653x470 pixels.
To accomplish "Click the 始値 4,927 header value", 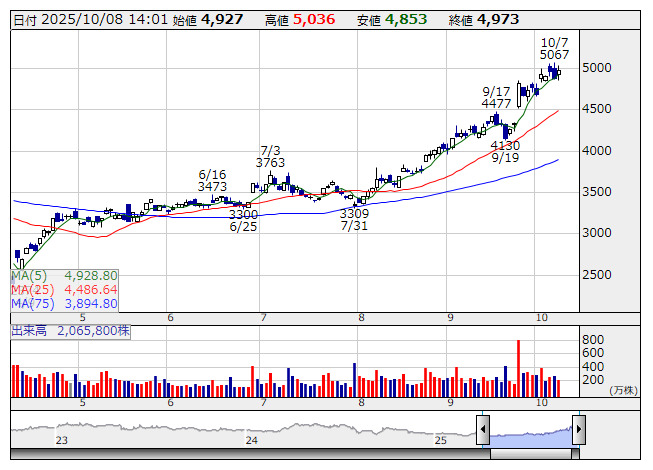I will coord(208,20).
